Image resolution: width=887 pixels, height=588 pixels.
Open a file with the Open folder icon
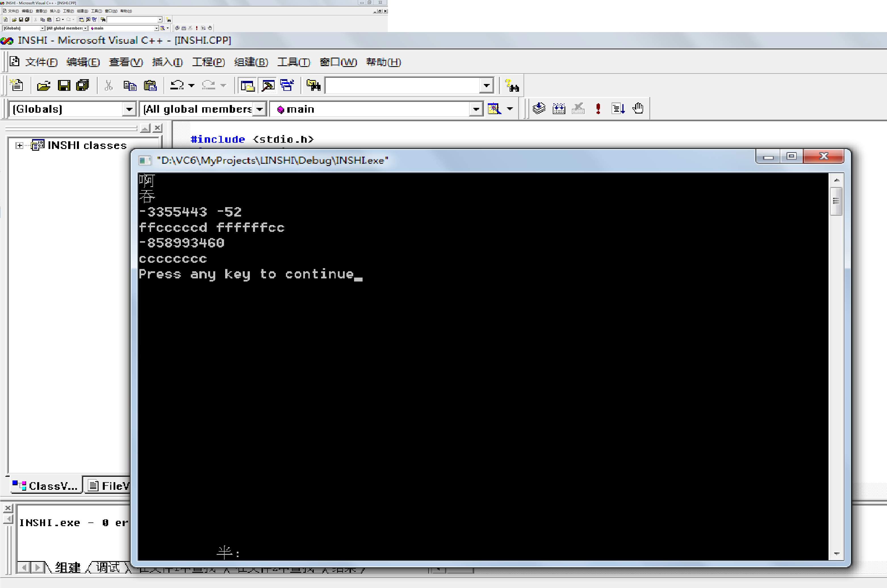[x=43, y=86]
